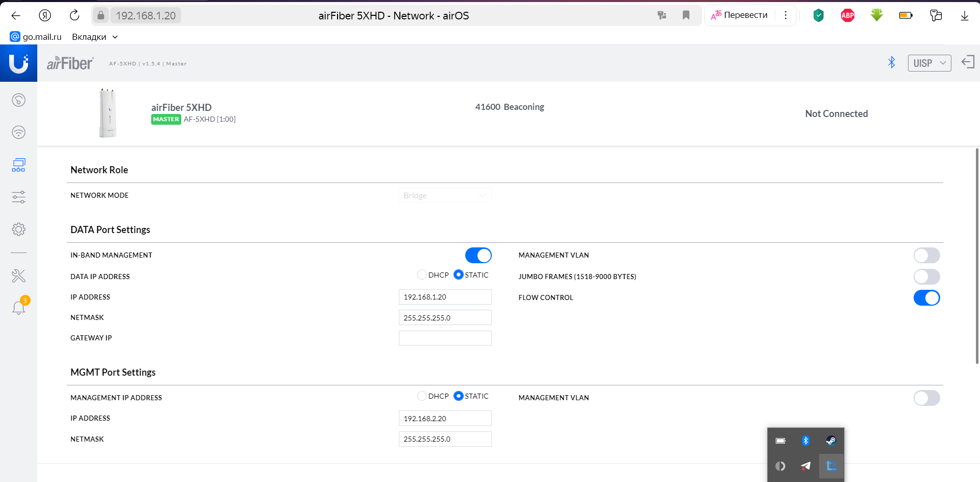980x482 pixels.
Task: Click the Data port Netmask field
Action: pyautogui.click(x=445, y=317)
